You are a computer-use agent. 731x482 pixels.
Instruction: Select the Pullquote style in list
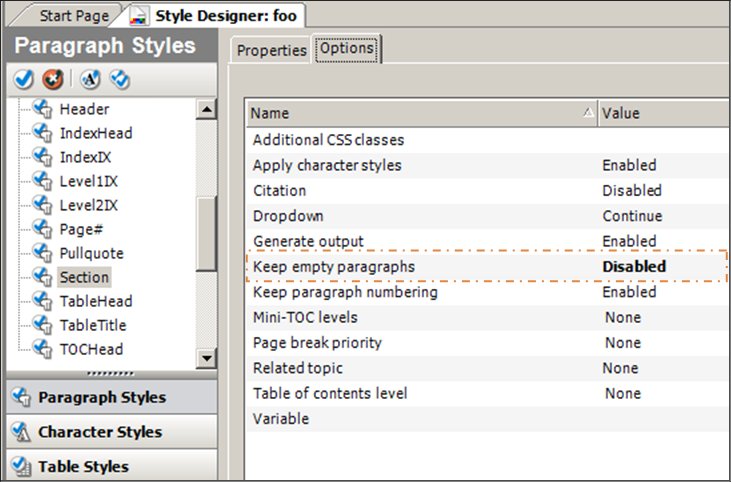pyautogui.click(x=91, y=253)
